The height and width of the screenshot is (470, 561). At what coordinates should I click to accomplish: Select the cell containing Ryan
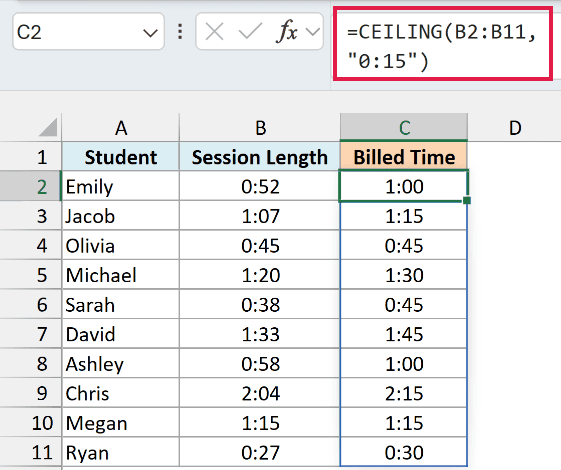click(121, 452)
